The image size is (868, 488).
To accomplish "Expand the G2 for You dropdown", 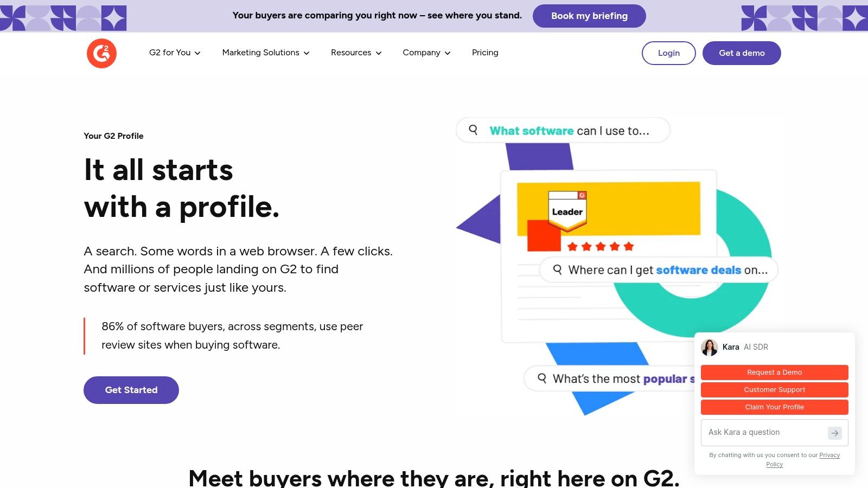I will [x=175, y=53].
